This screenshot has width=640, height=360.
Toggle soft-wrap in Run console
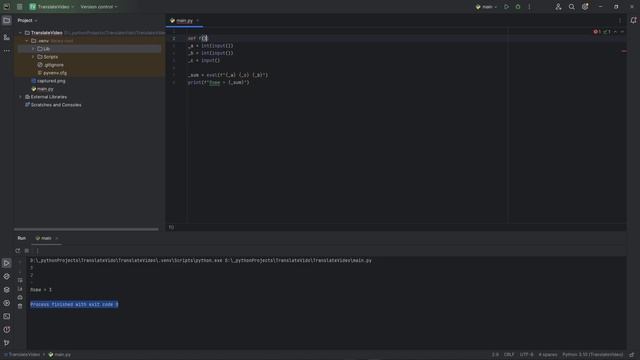(x=20, y=280)
